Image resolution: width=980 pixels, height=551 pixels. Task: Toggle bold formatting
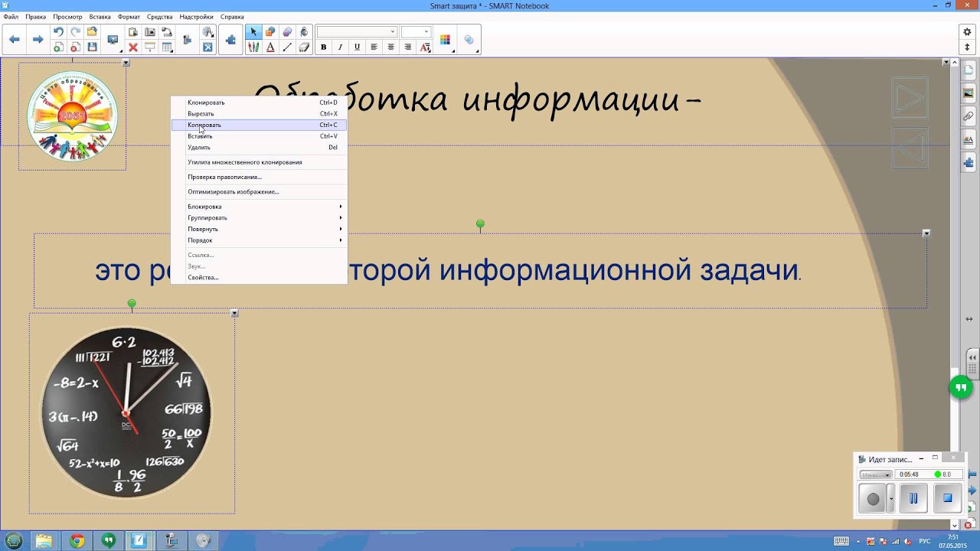[323, 47]
